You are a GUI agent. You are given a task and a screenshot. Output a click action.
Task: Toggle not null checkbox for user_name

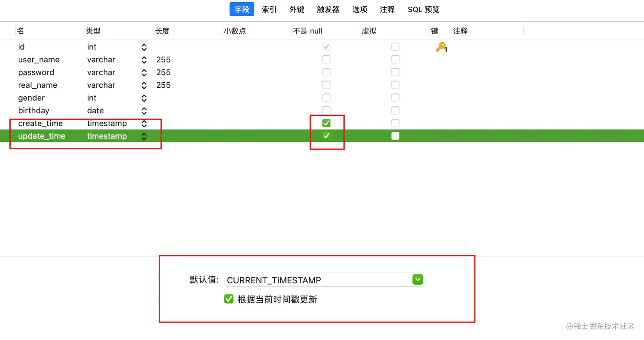(326, 59)
